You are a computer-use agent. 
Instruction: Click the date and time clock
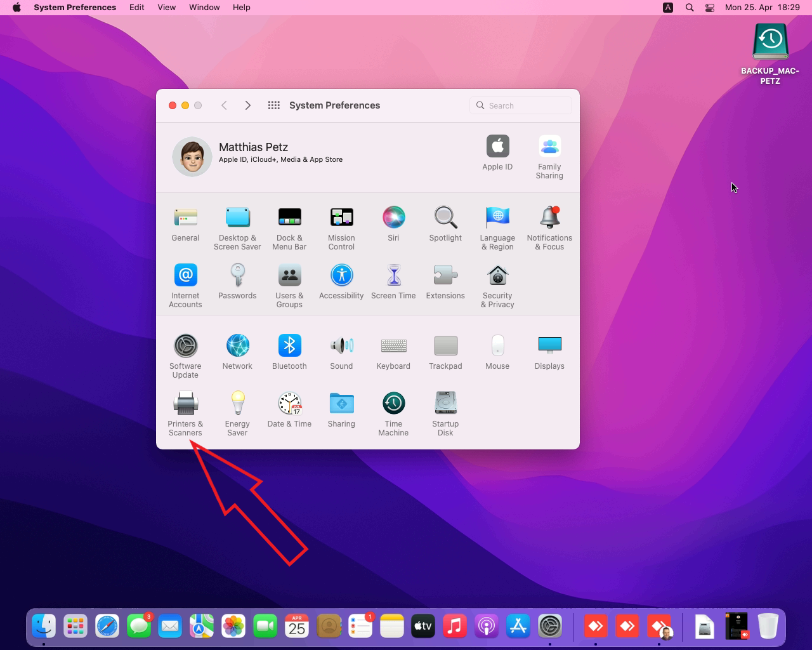pyautogui.click(x=762, y=8)
